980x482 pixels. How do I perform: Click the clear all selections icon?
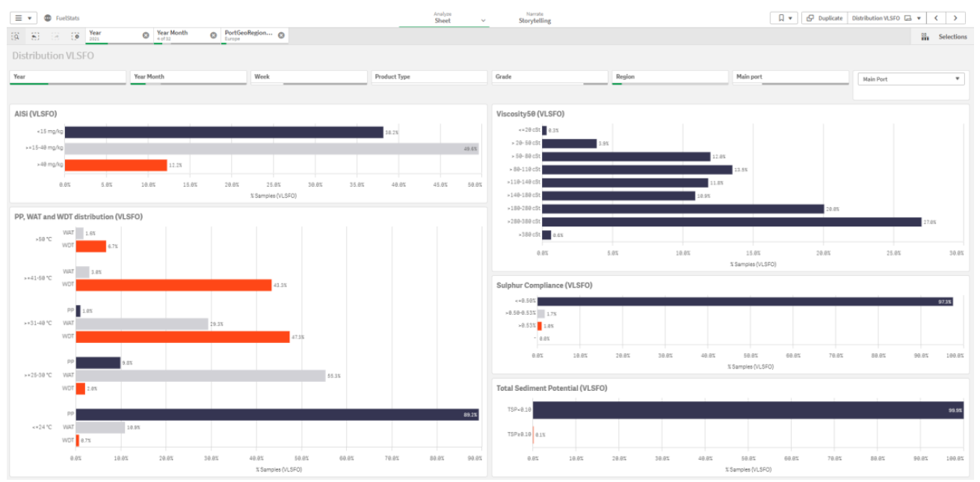click(74, 36)
